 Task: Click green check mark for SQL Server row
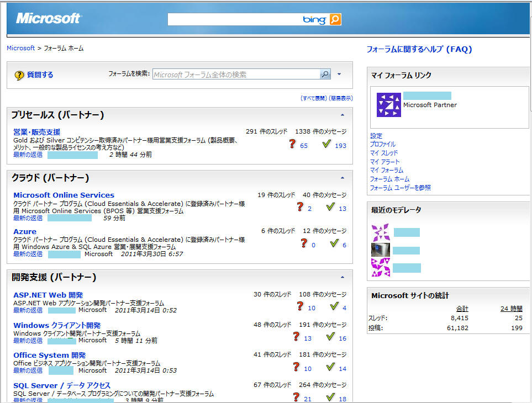pyautogui.click(x=330, y=397)
